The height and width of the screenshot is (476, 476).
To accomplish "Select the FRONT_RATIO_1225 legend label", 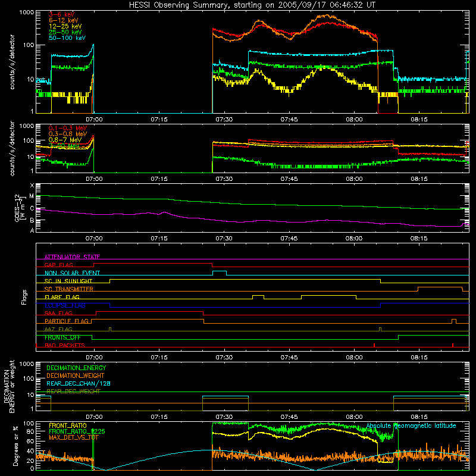I will [x=77, y=431].
